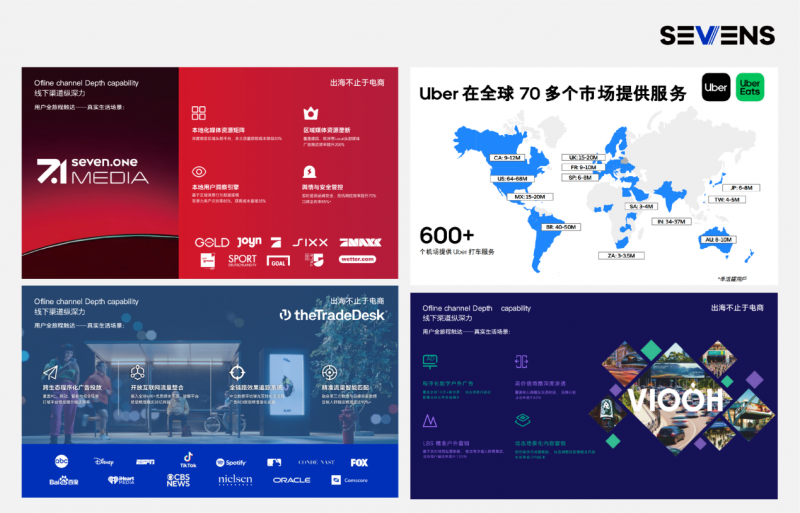Click the paper plane icon on the bus stop slide
The width and height of the screenshot is (800, 513).
(50, 372)
